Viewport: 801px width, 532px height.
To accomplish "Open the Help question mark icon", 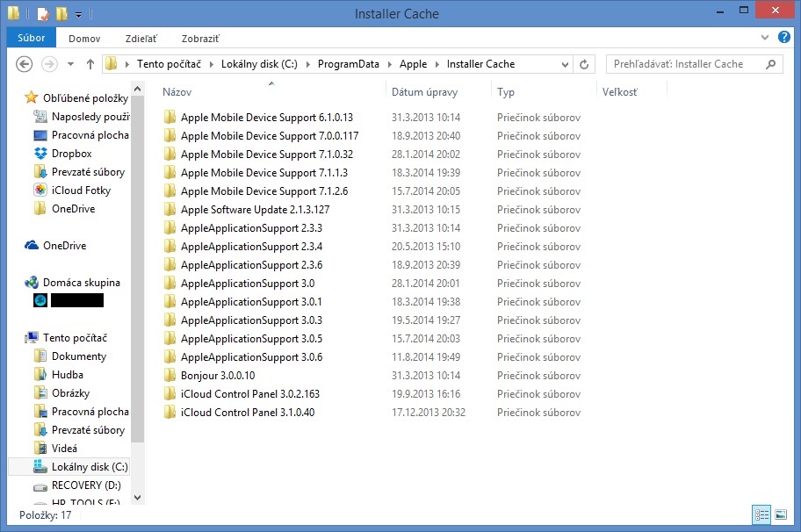I will (783, 37).
